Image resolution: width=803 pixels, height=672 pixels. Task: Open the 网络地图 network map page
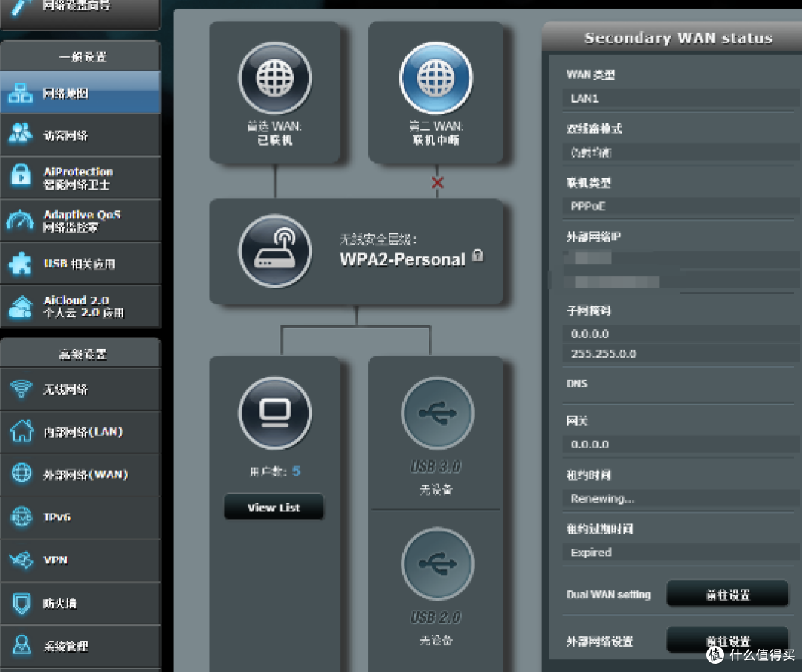point(80,93)
